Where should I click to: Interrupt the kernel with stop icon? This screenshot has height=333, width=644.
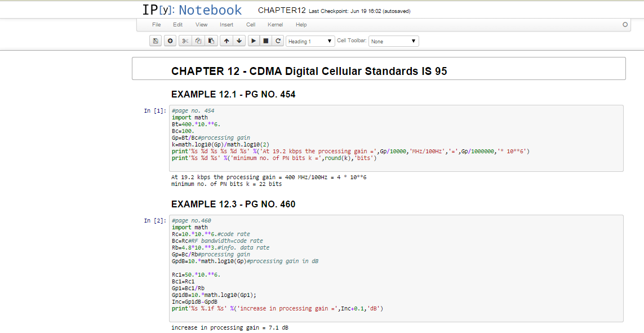point(266,41)
